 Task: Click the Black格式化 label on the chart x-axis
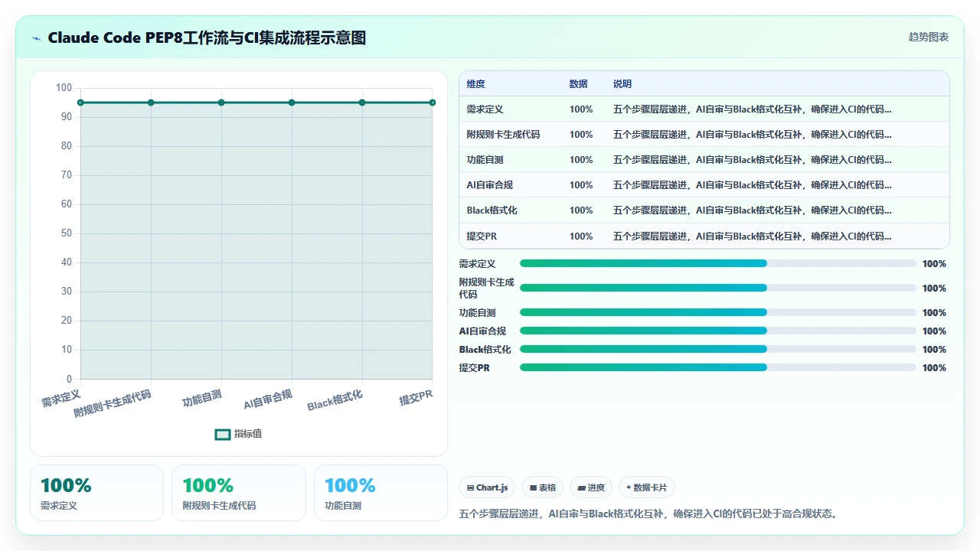335,400
